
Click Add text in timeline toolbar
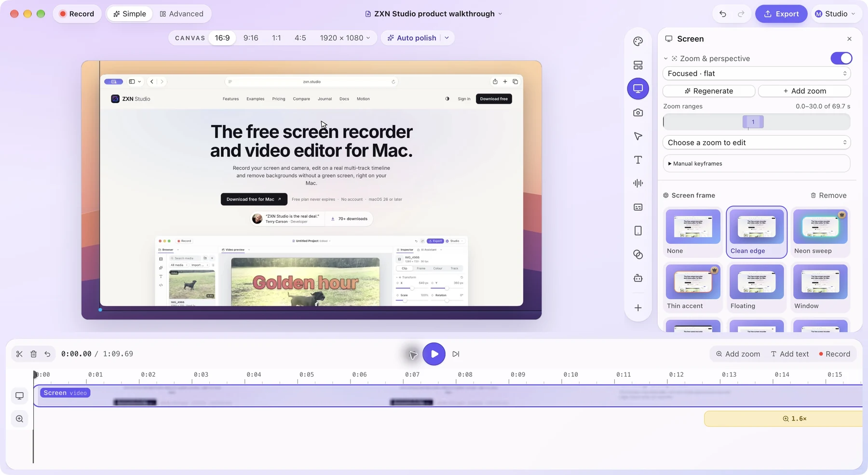coord(789,354)
